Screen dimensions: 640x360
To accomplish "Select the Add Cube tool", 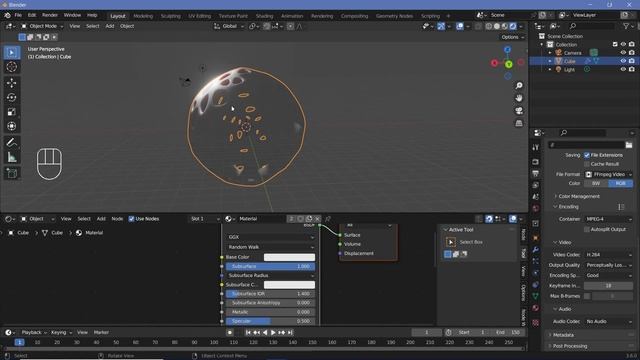I will tap(11, 173).
